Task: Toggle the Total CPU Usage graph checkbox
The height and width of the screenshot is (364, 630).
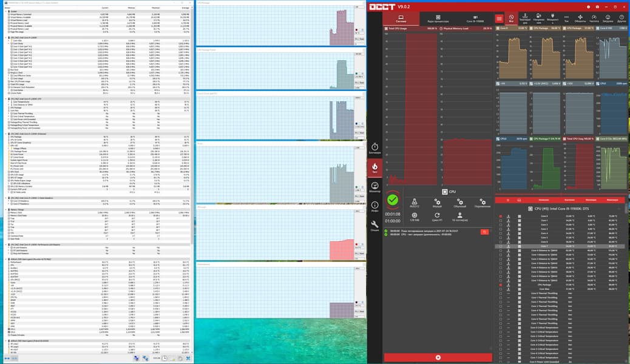Action: tap(386, 29)
